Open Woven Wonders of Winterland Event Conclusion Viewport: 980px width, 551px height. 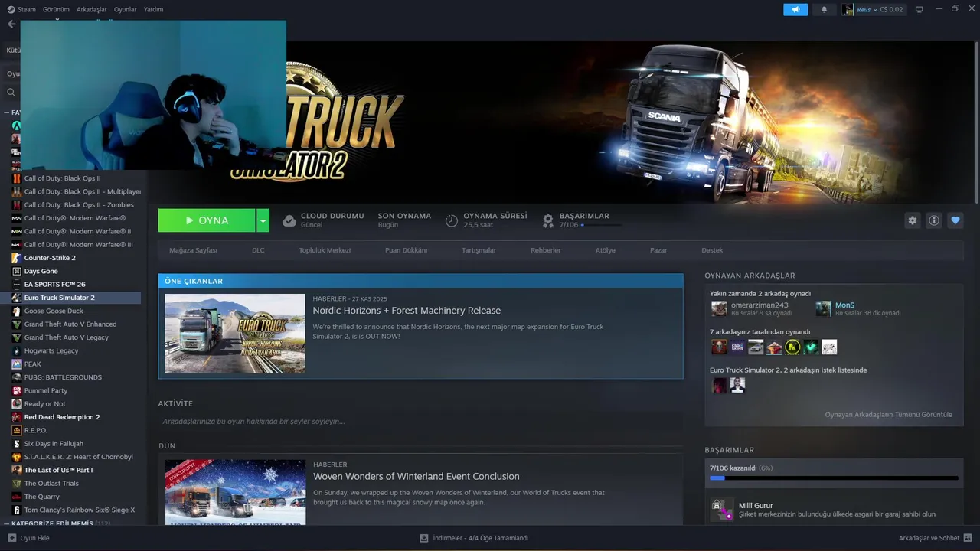[x=416, y=476]
